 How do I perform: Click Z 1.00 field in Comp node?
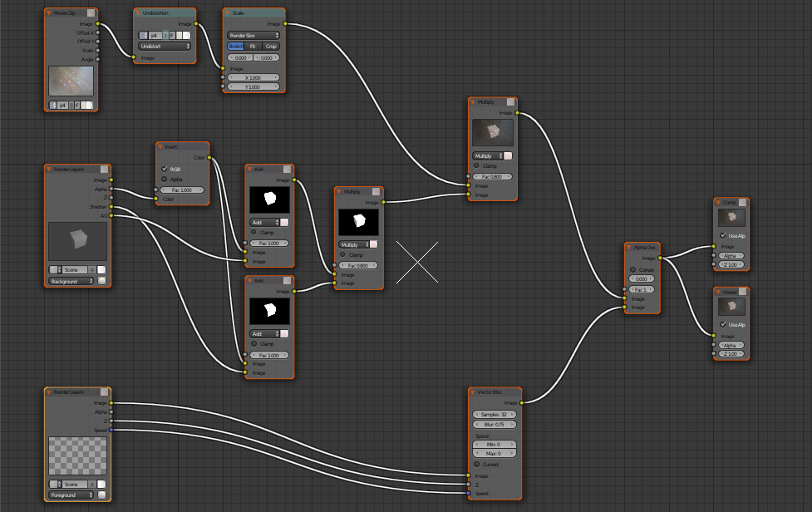(x=731, y=264)
